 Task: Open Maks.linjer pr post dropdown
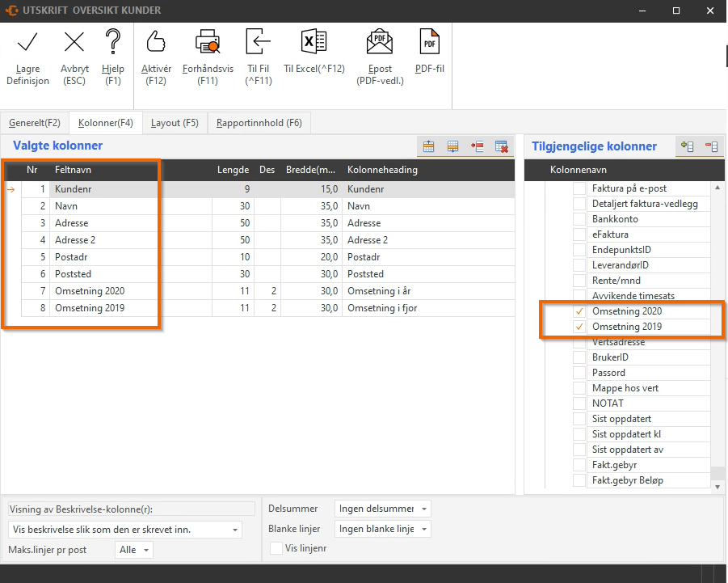tap(134, 550)
